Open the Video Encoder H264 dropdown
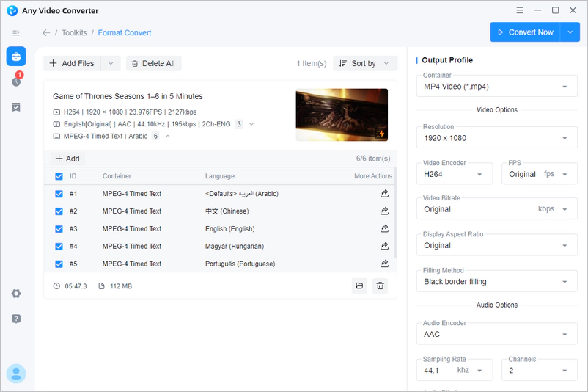The height and width of the screenshot is (392, 588). tap(457, 174)
